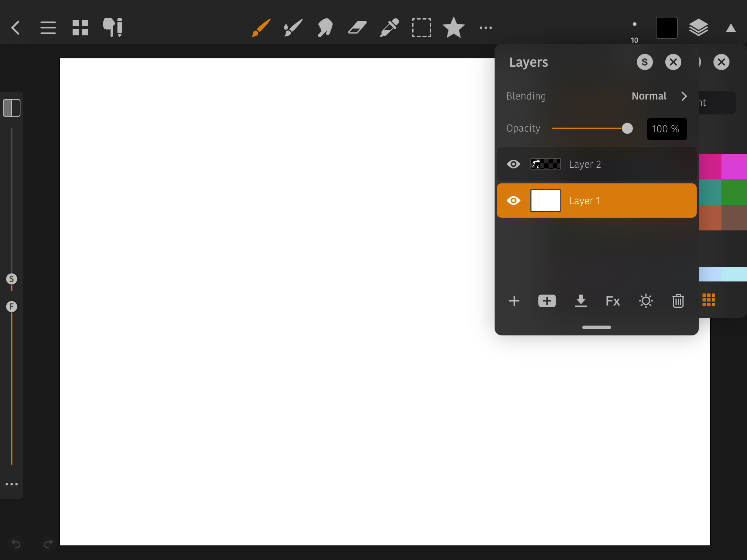Select the eraser tool
This screenshot has width=747, height=560.
pos(357,28)
